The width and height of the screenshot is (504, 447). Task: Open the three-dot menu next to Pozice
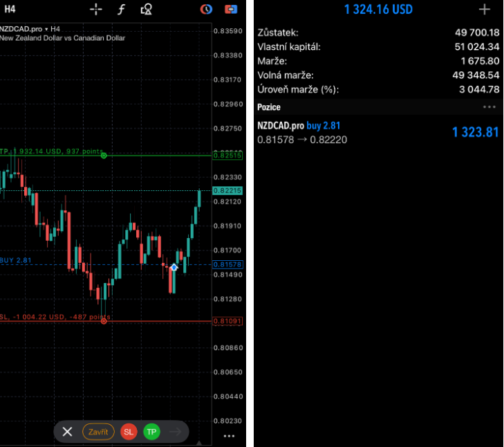(x=489, y=107)
